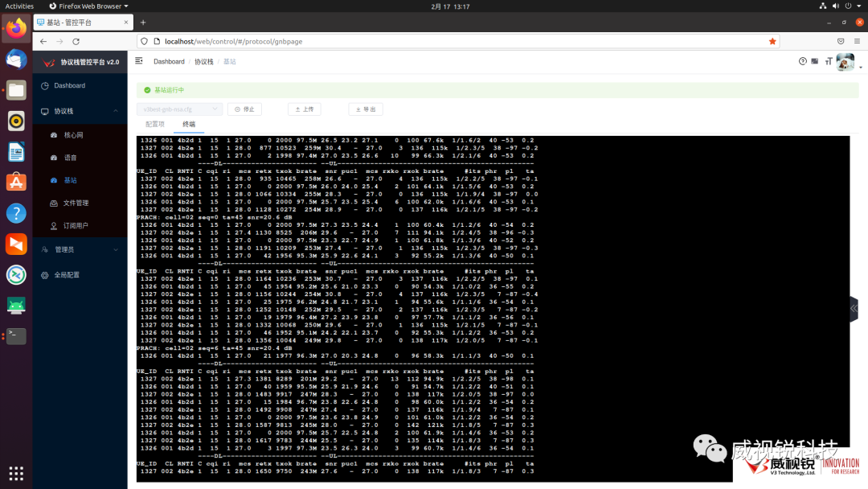
Task: Open Firefox from the Ubuntu dock
Action: (x=16, y=28)
